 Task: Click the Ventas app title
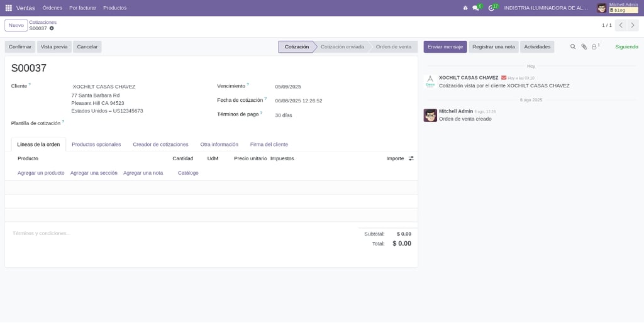tap(25, 8)
